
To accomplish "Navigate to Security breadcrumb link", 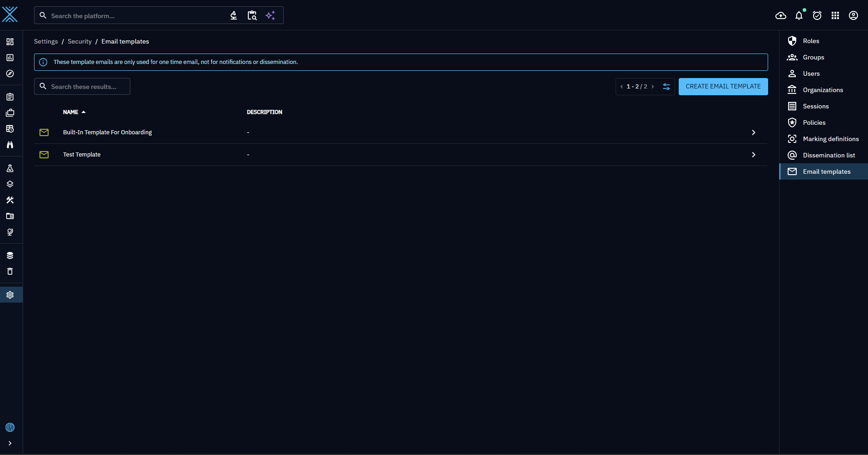I will pyautogui.click(x=79, y=42).
